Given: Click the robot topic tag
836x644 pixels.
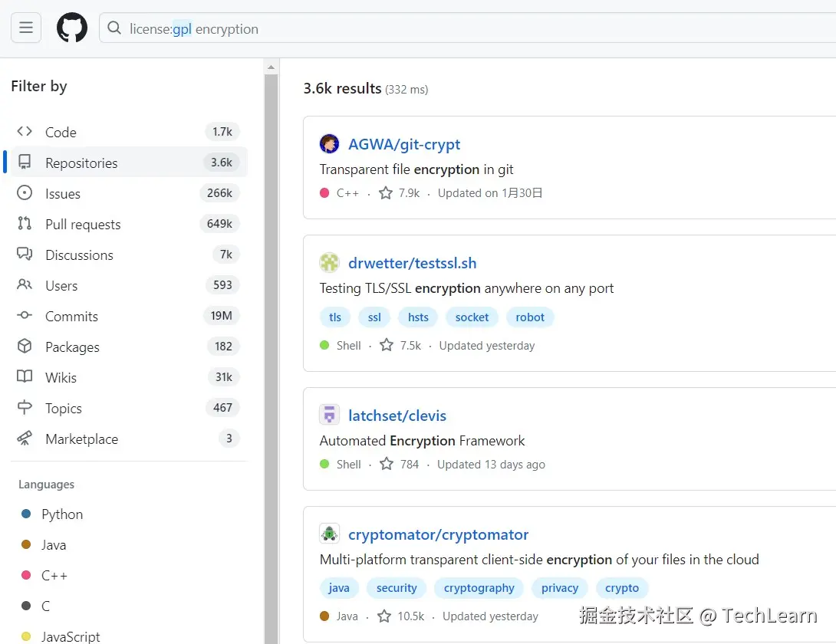Looking at the screenshot, I should [530, 317].
